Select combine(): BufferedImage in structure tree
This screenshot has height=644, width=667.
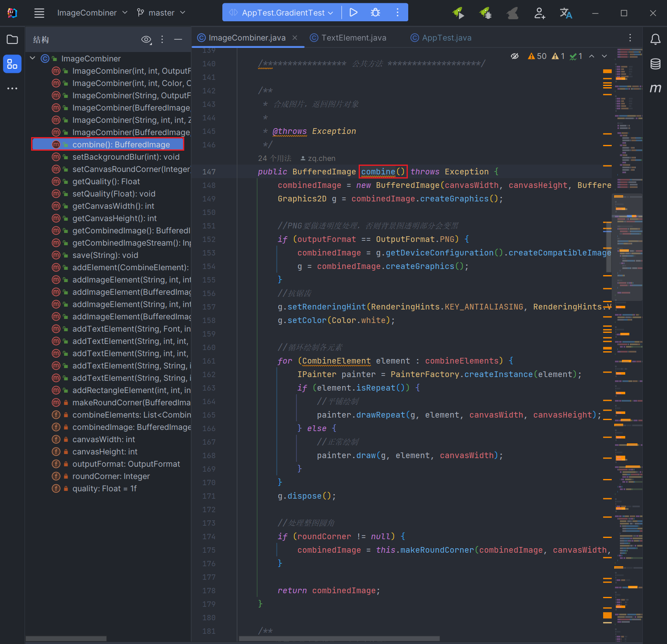click(108, 145)
